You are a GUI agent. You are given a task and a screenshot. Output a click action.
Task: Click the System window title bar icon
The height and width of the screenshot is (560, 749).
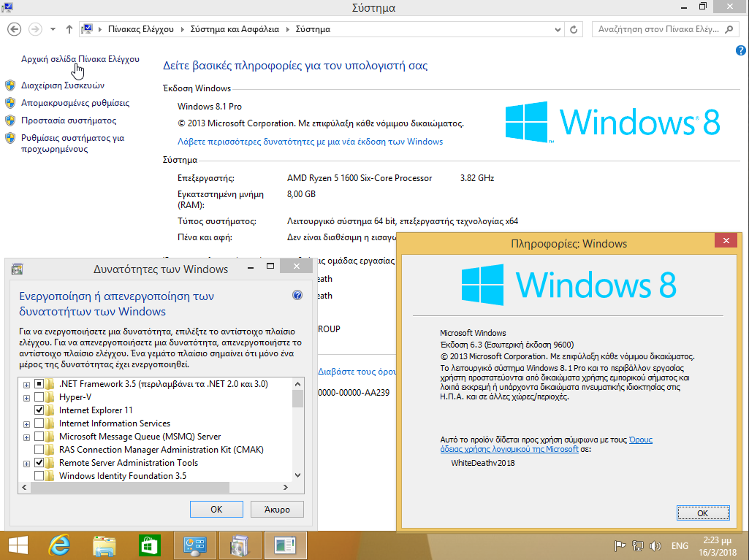7,7
